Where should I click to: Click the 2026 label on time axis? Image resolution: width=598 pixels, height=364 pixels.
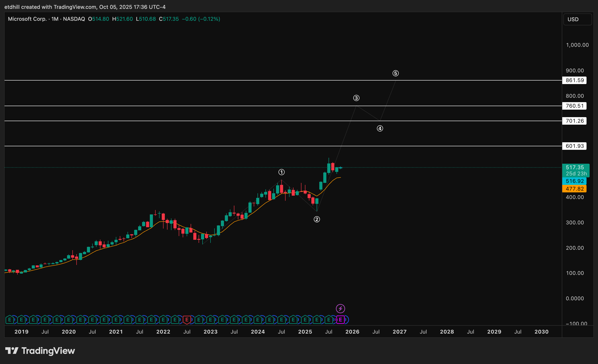click(352, 332)
